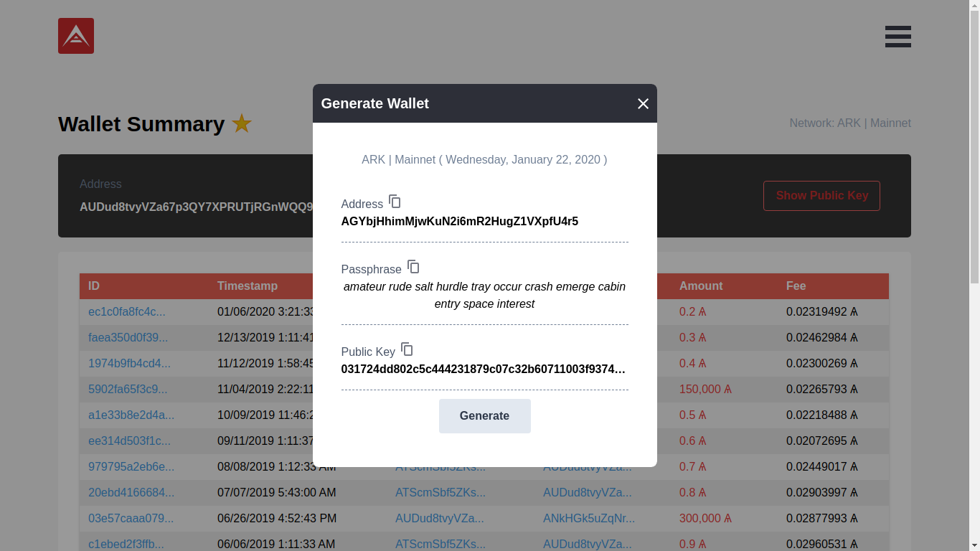Open transaction 979795a2eb6e...
The width and height of the screenshot is (980, 551).
click(x=131, y=467)
